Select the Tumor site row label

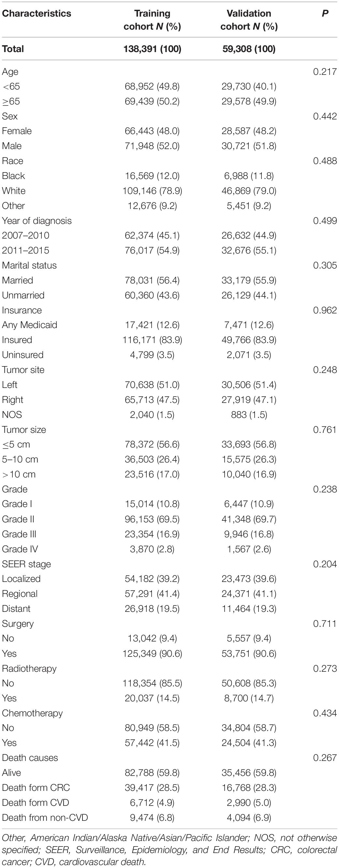point(23,370)
